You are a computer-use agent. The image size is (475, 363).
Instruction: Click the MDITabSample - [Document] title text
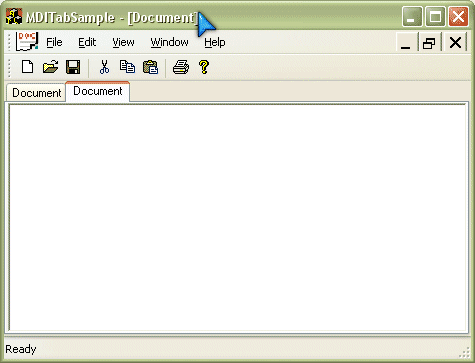[x=112, y=17]
